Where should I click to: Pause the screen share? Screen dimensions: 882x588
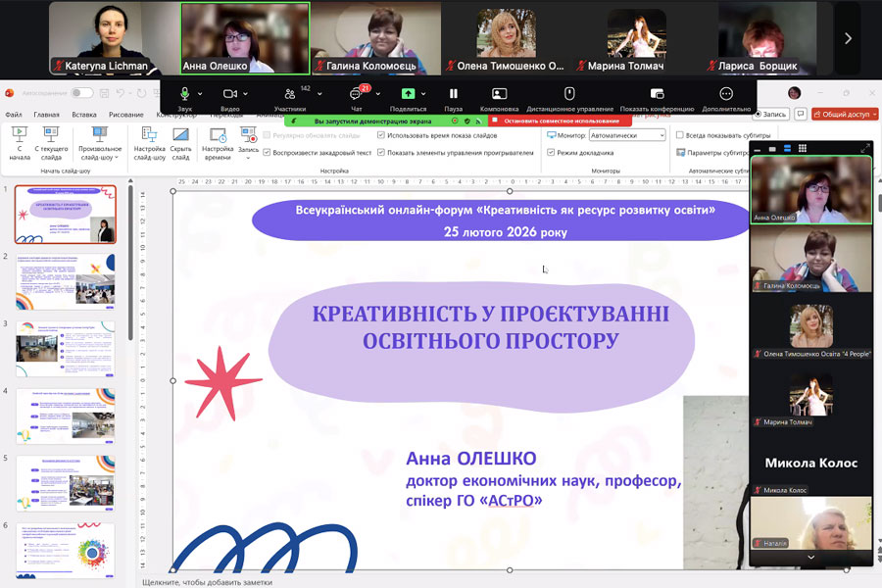[x=454, y=94]
